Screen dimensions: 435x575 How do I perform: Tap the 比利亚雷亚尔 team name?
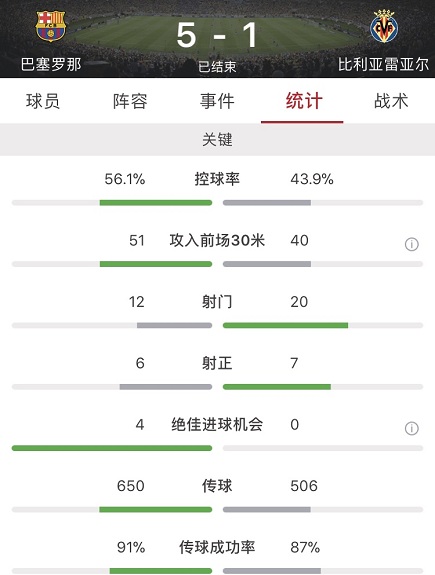click(x=383, y=65)
